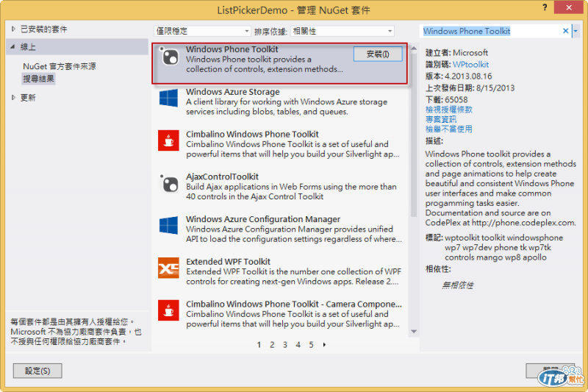Open the 相關性 sort-by dropdown
Viewport: 588px width, 392px height.
(343, 31)
